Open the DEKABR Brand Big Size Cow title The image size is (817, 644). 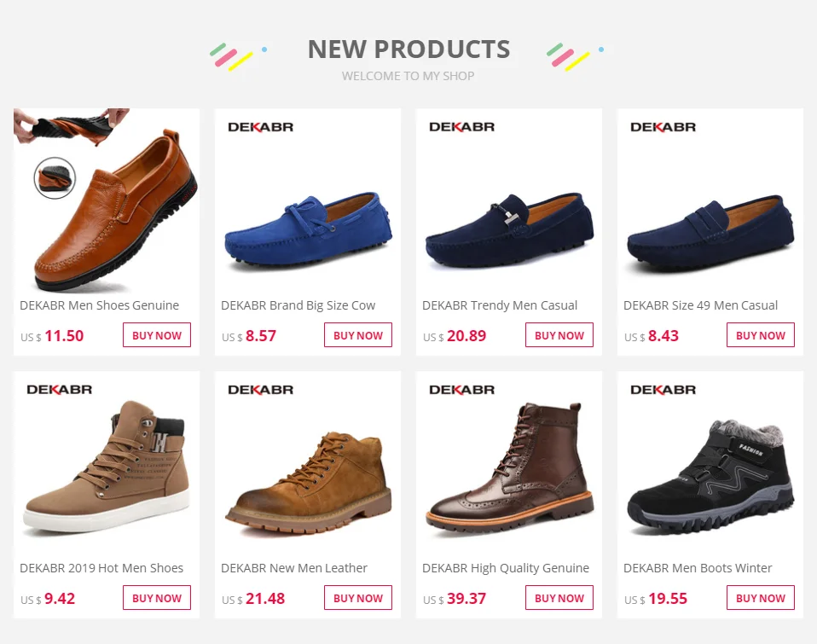click(298, 305)
